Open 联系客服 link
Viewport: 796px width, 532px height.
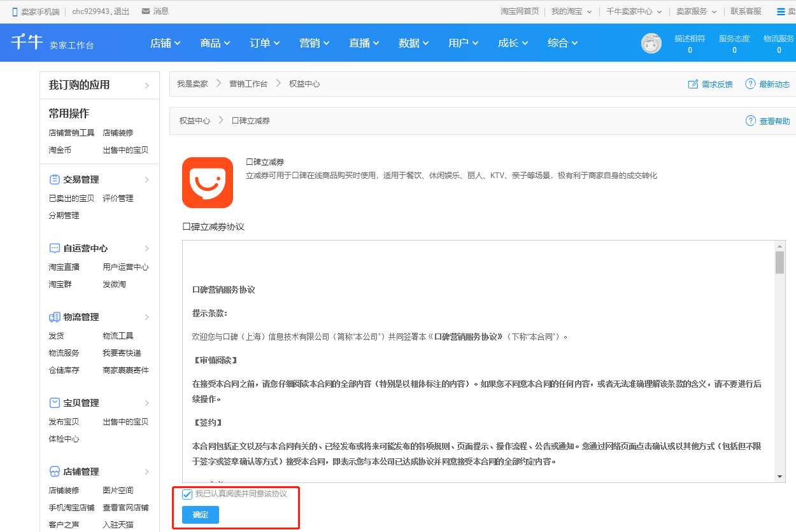coord(746,11)
